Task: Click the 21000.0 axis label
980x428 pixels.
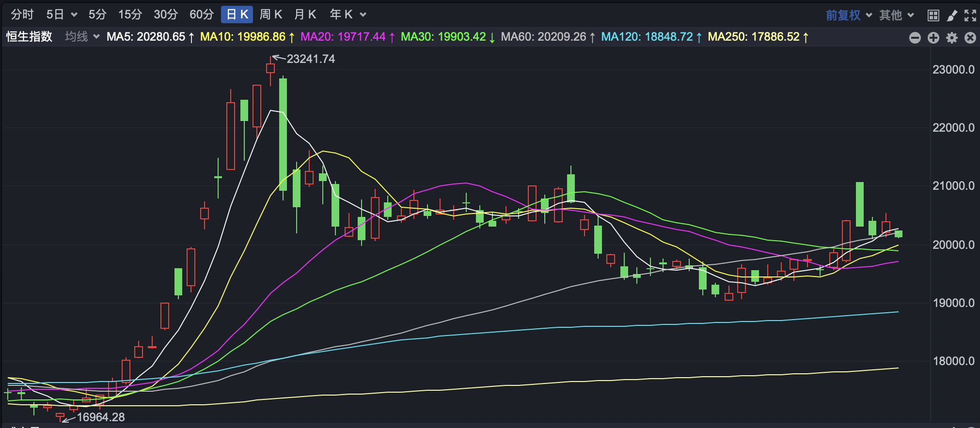Action: coord(953,186)
